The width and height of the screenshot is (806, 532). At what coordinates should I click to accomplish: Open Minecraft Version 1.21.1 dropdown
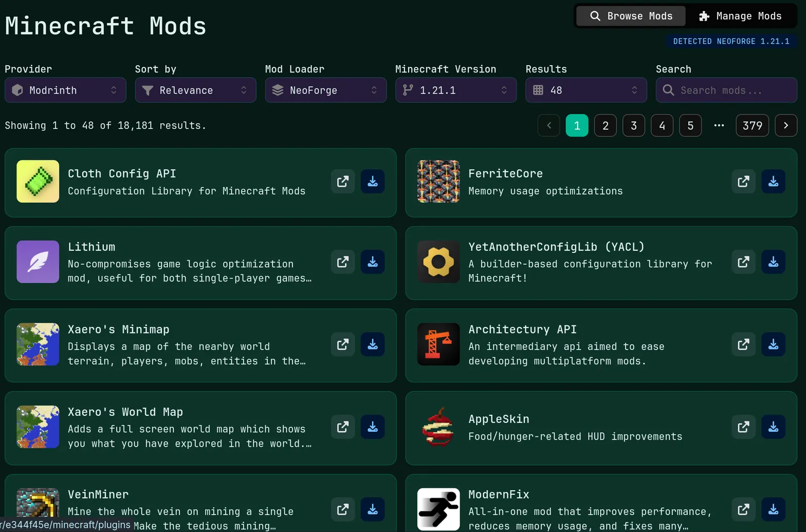pyautogui.click(x=456, y=90)
